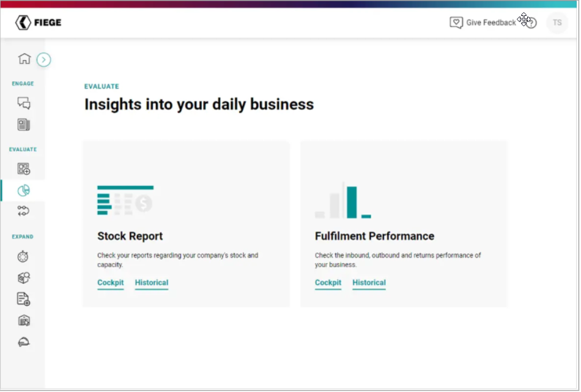581x392 pixels.
Task: Open the Cockpit link under Stock Report
Action: coord(110,283)
